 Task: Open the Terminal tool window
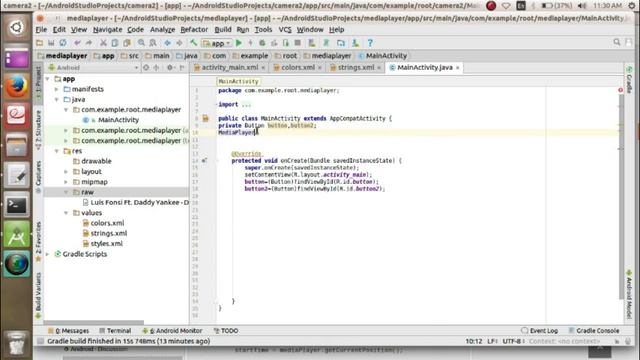coord(115,331)
